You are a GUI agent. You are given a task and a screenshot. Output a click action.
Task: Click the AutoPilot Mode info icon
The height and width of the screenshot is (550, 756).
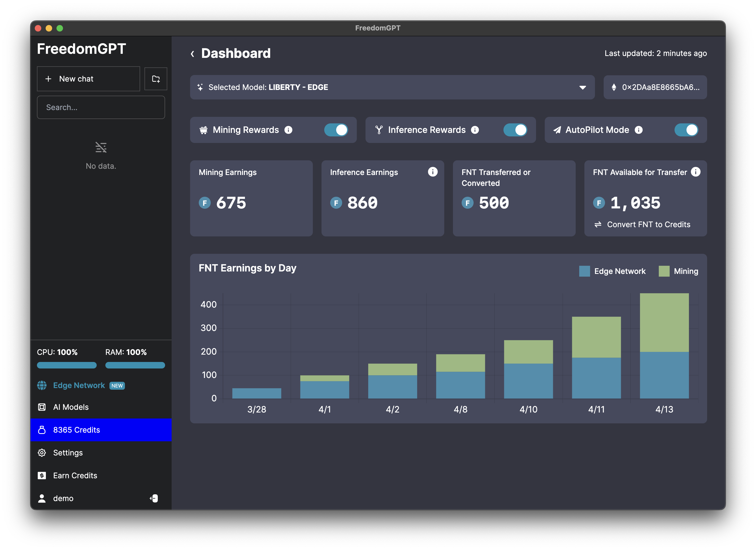coord(639,130)
